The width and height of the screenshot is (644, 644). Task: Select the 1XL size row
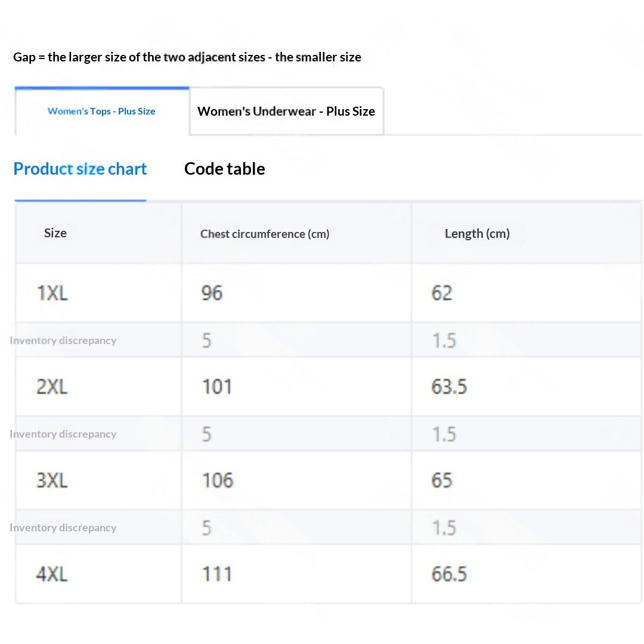[328, 293]
